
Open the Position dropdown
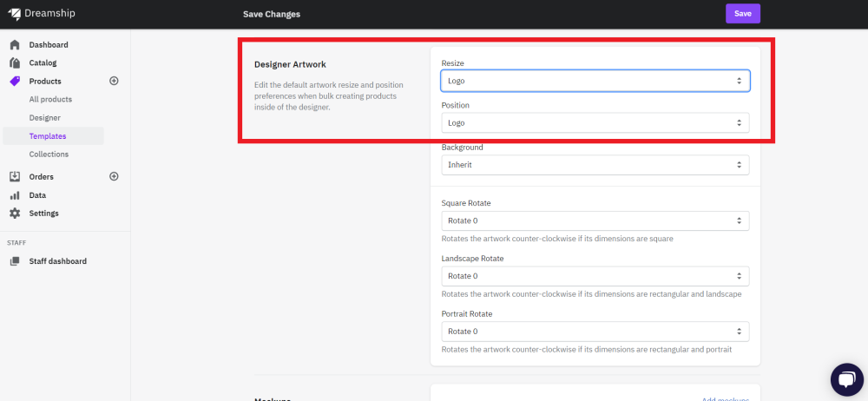click(x=595, y=123)
